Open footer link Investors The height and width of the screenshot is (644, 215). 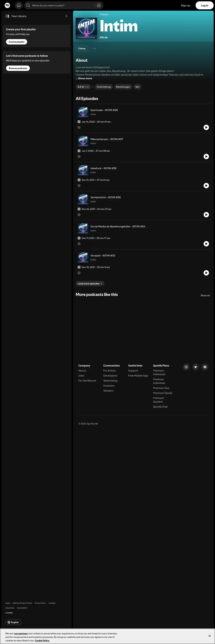click(x=109, y=386)
